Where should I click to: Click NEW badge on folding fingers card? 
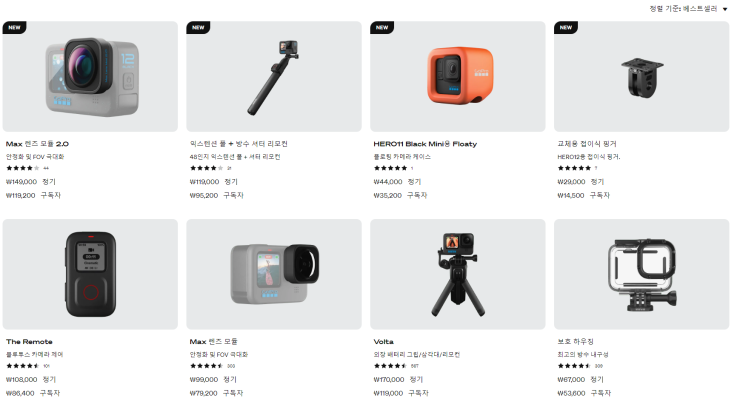(566, 27)
